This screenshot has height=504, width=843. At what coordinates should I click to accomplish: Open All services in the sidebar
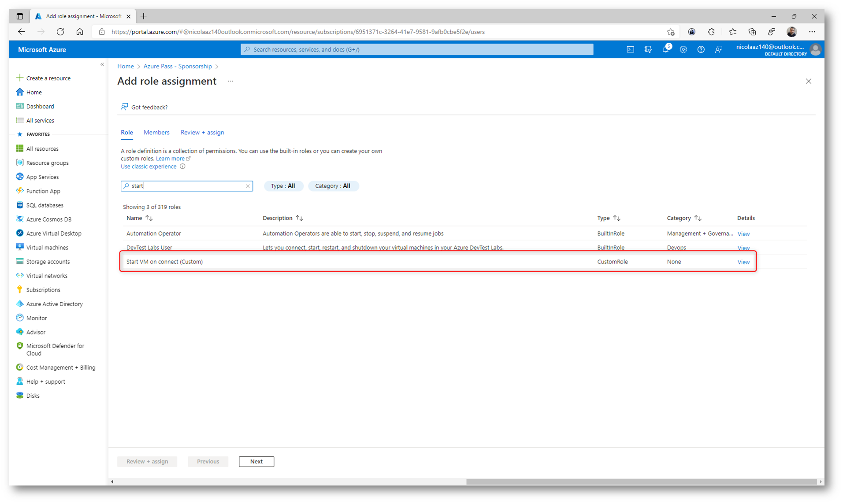click(x=40, y=120)
